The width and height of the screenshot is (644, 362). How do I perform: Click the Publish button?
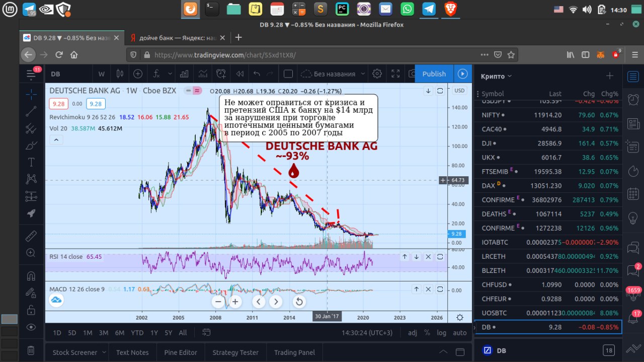coord(434,74)
